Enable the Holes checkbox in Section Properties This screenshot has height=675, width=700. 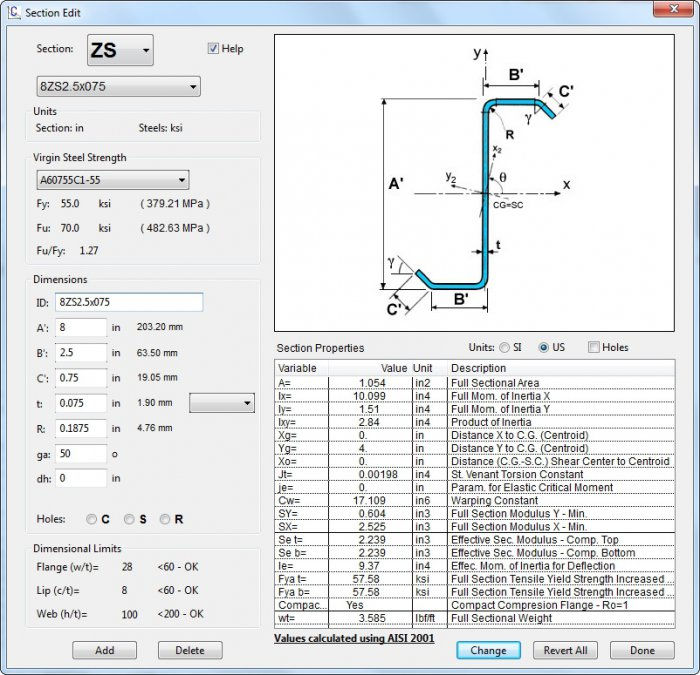point(594,347)
